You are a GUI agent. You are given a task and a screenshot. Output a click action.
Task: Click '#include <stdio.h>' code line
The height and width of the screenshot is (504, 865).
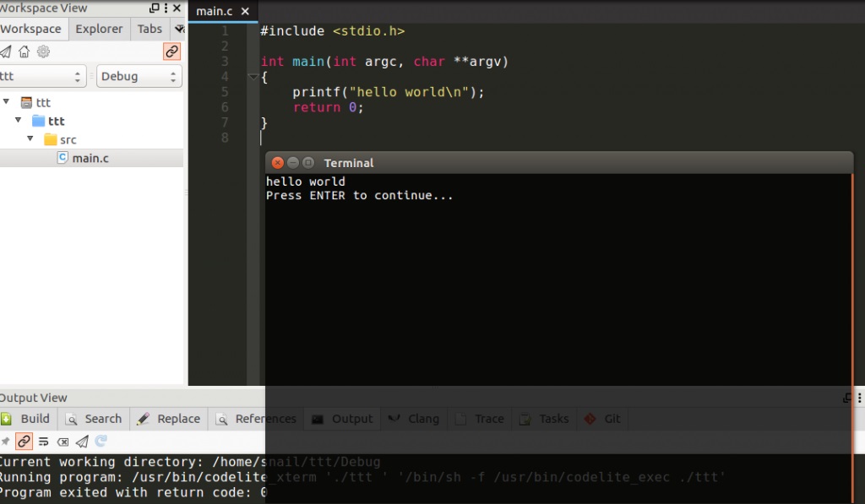[x=332, y=31]
